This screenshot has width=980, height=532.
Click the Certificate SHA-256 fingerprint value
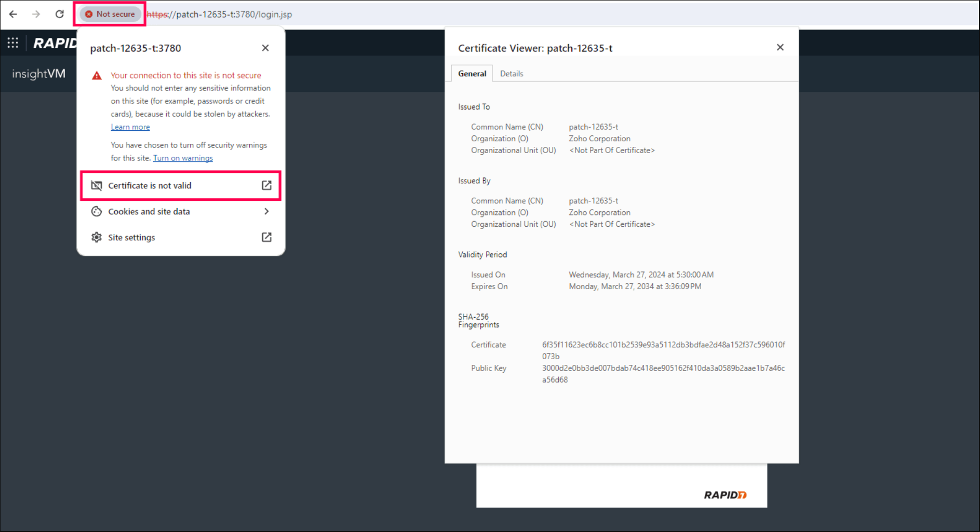pyautogui.click(x=663, y=350)
